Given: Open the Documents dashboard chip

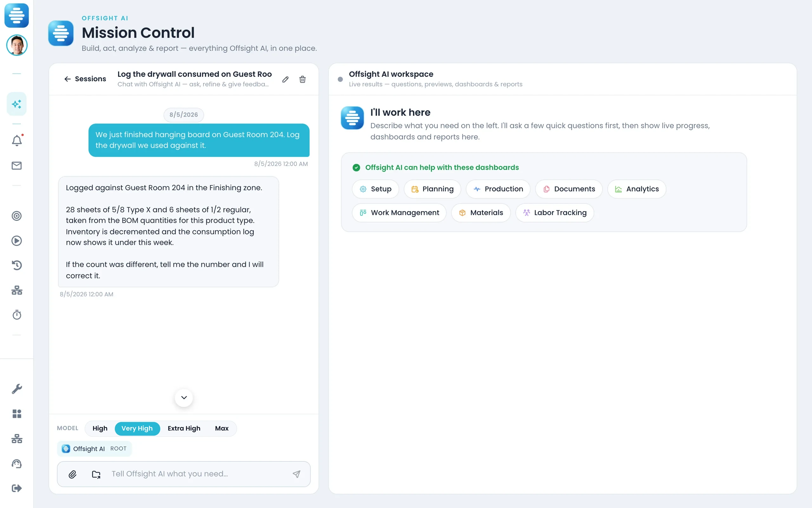Looking at the screenshot, I should 569,189.
